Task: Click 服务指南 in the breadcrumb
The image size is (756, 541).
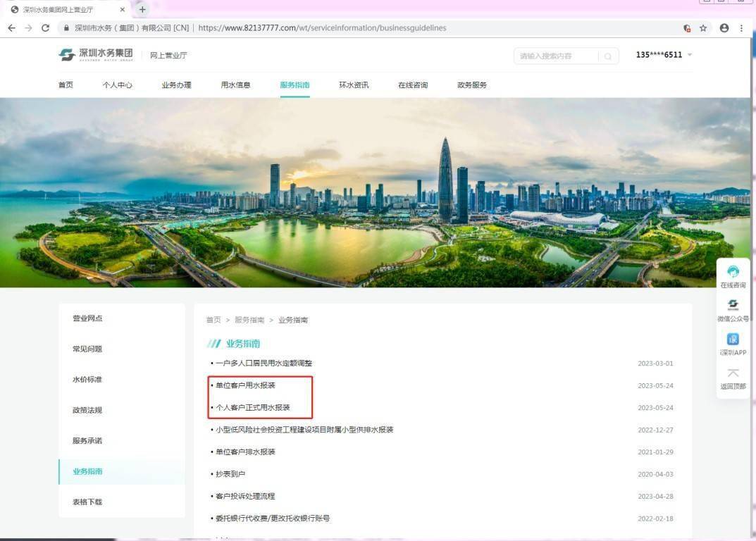Action: (x=249, y=320)
